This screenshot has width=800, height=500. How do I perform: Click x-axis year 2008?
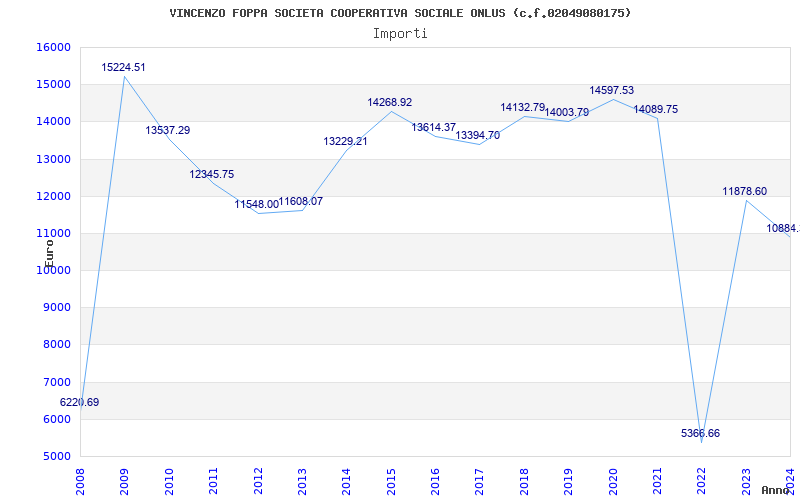pyautogui.click(x=81, y=481)
